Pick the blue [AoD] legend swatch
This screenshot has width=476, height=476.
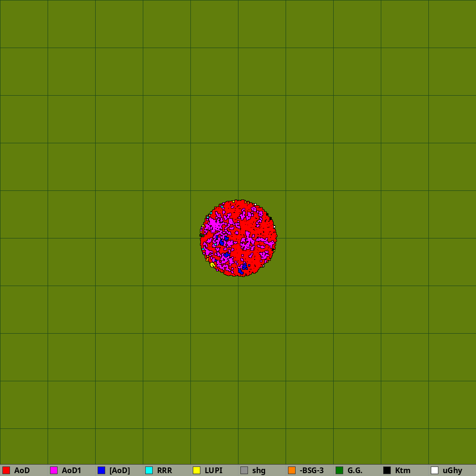coord(101,470)
